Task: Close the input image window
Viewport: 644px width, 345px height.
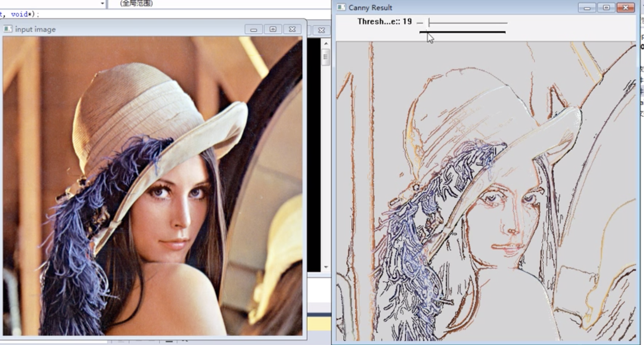Action: coord(292,29)
